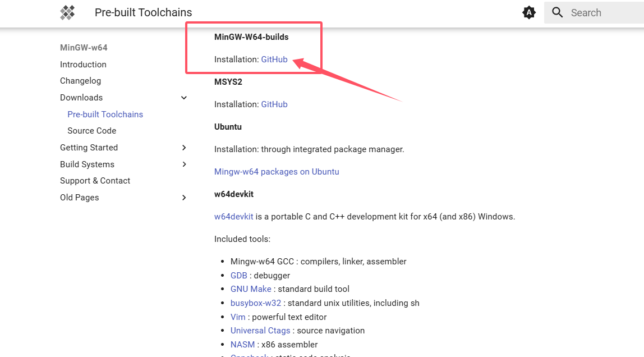This screenshot has width=644, height=357.
Task: Click the w64devkit bold heading
Action: (234, 194)
